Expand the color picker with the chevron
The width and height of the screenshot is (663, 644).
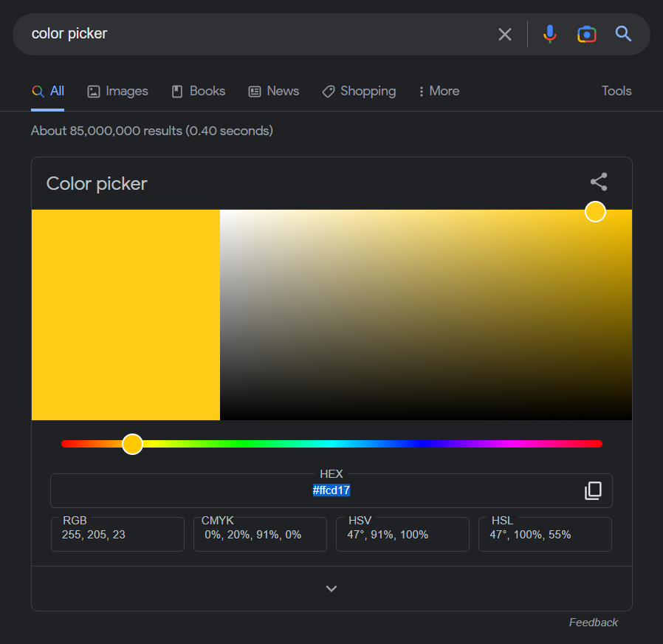331,588
